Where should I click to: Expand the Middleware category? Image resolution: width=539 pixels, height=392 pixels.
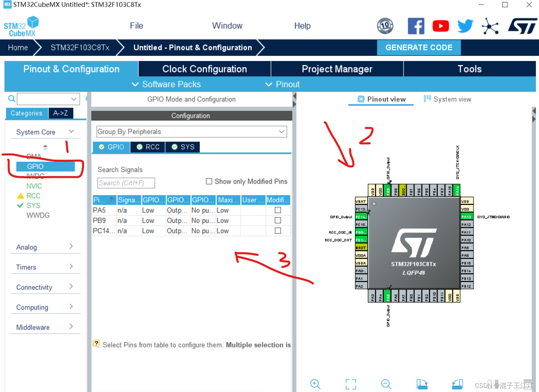pos(71,327)
